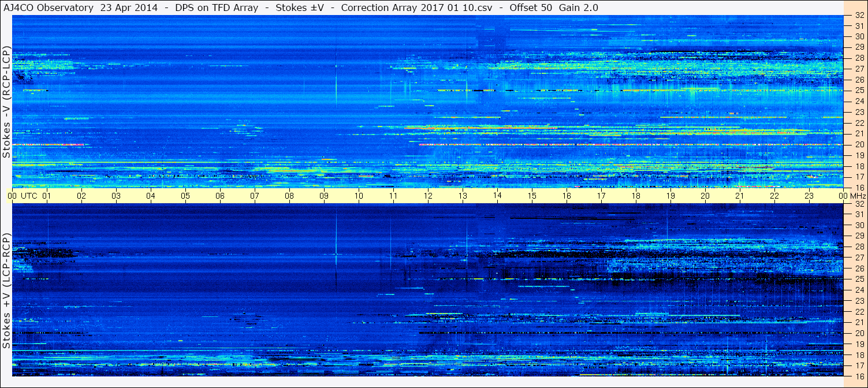Click the 'Gain 2.0' header value

(579, 8)
